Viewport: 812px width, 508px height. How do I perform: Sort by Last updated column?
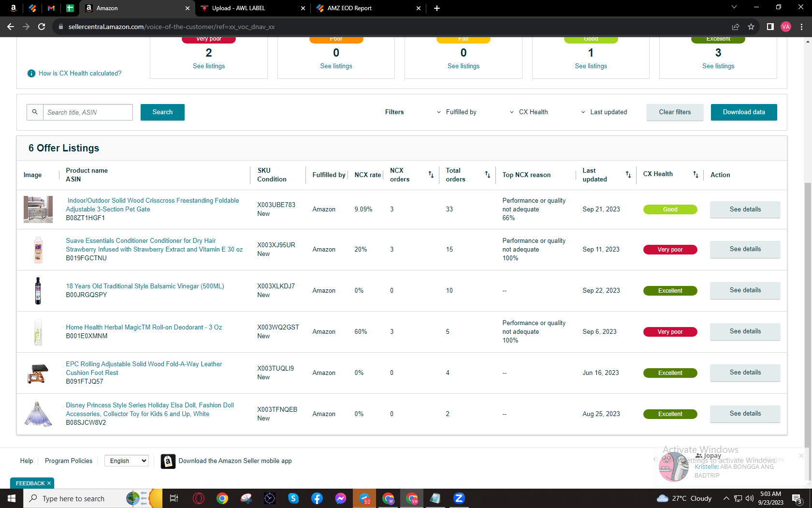click(628, 175)
